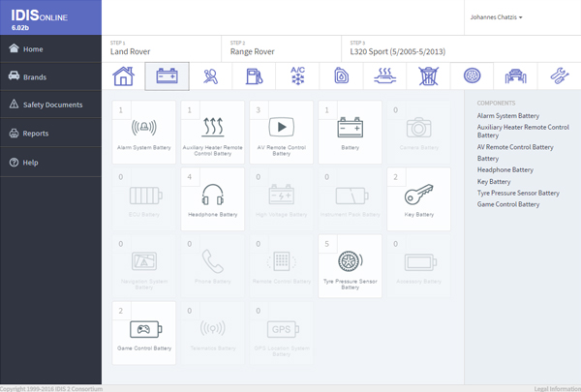Expand the Johannes Chatzis user menu
This screenshot has width=581, height=392.
[x=496, y=17]
